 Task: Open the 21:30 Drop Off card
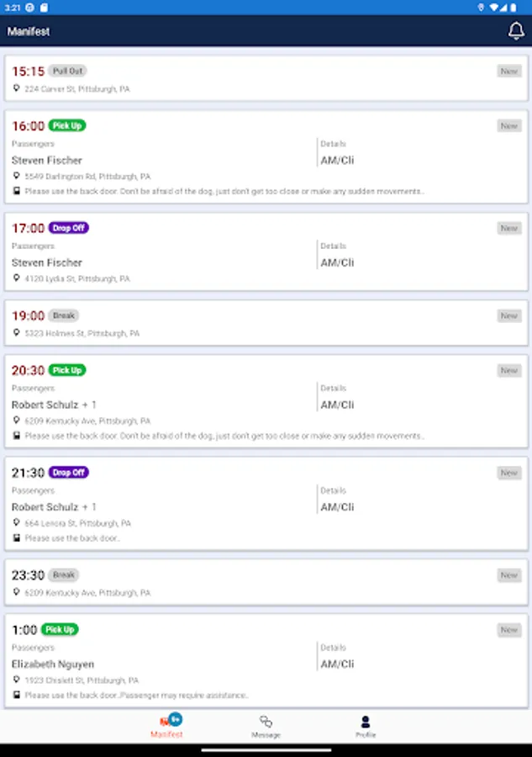point(266,504)
